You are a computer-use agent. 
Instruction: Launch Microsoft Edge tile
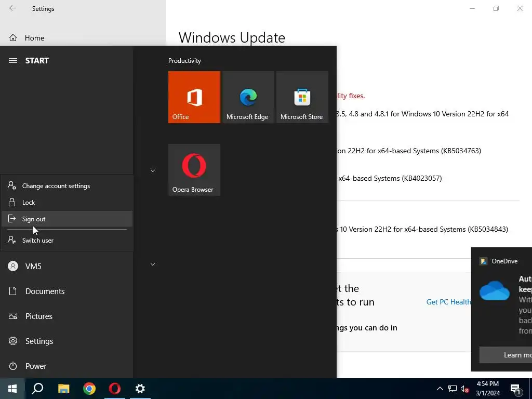[x=248, y=97]
